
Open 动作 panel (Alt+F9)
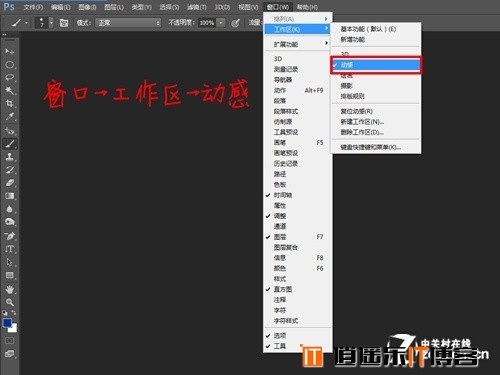coord(298,90)
